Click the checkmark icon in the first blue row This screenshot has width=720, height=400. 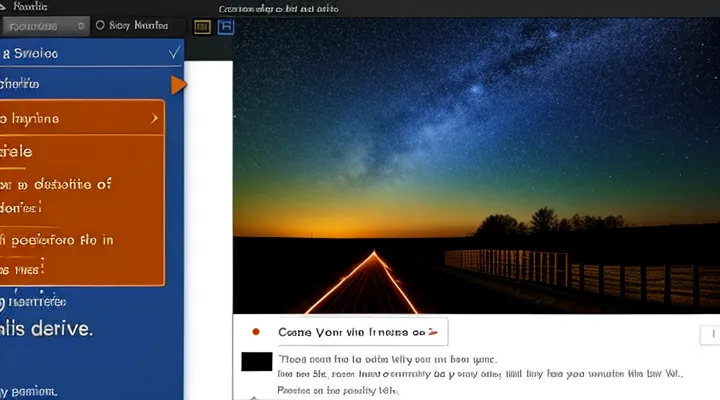[x=174, y=52]
